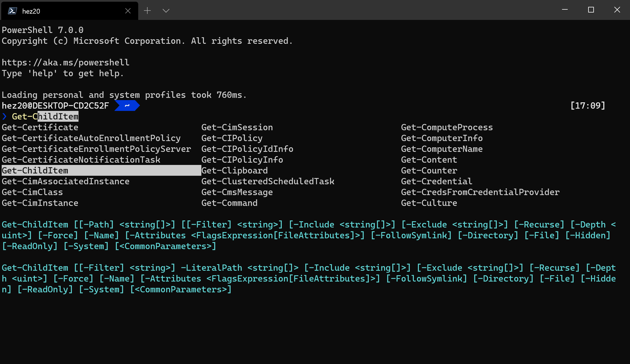Click the [17:09] timestamp text
Image resolution: width=630 pixels, height=364 pixels.
pyautogui.click(x=588, y=105)
